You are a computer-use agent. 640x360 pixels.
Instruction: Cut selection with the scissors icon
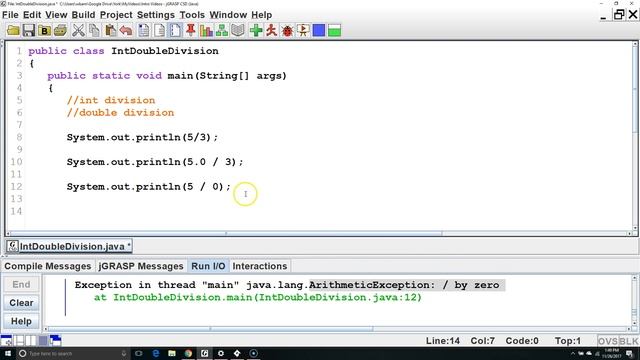78,31
